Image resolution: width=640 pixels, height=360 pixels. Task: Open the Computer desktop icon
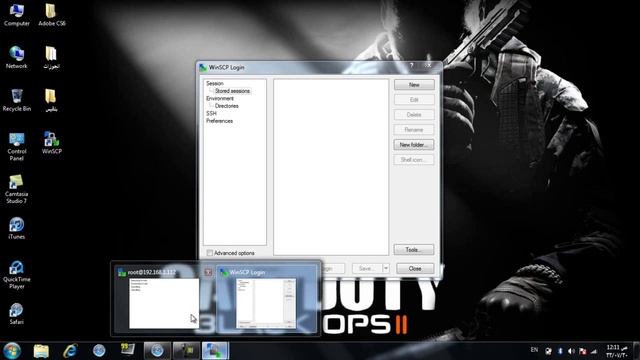[17, 15]
